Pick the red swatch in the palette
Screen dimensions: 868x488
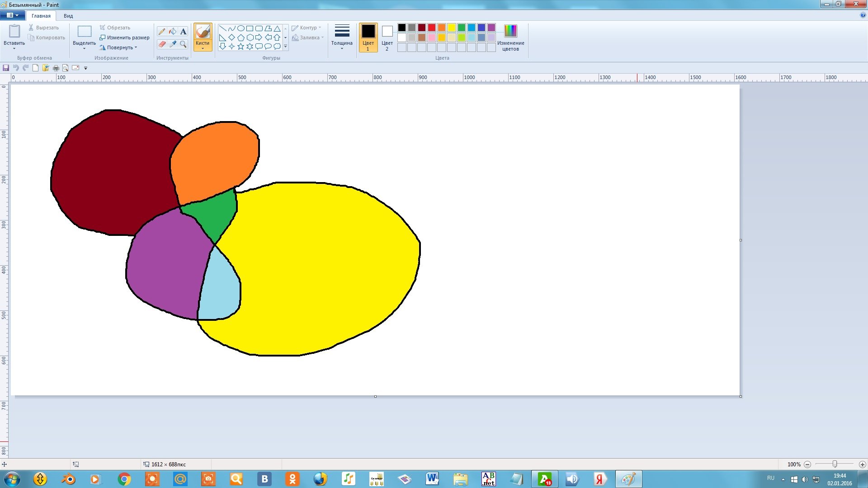[x=432, y=28]
